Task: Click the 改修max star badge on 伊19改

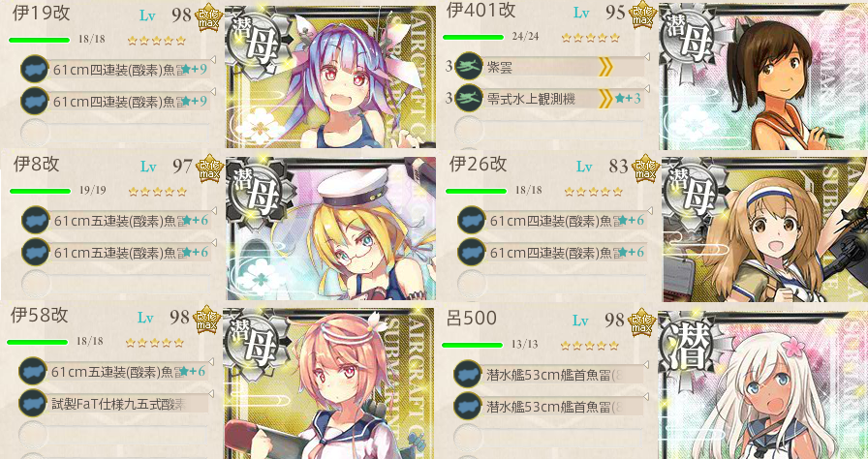Action: [x=208, y=18]
